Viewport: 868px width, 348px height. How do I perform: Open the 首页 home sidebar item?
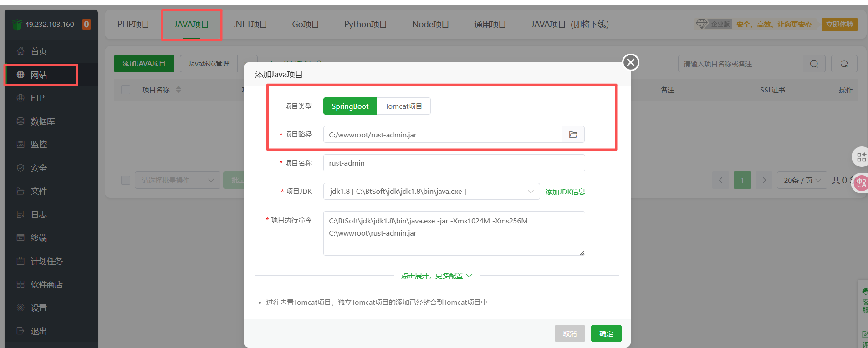(39, 51)
